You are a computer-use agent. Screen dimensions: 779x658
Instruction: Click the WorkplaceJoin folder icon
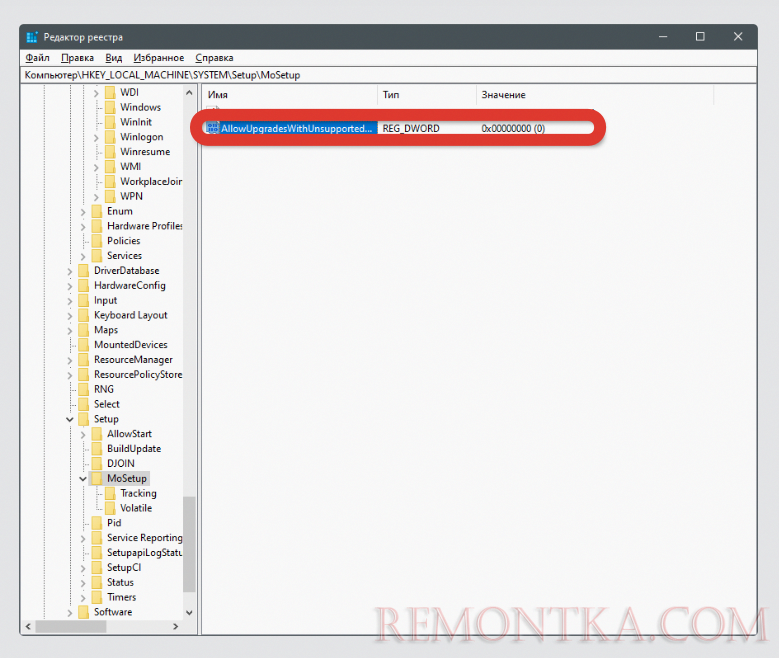point(110,181)
